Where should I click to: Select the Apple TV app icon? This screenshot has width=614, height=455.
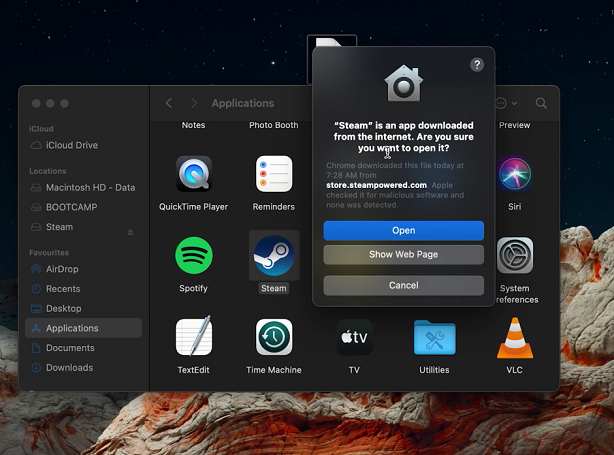(x=354, y=337)
